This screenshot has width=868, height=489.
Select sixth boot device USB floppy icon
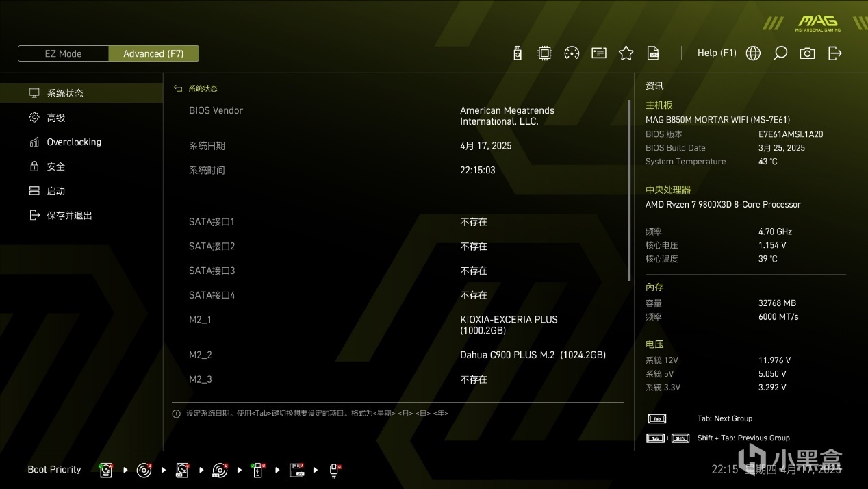[x=296, y=470]
